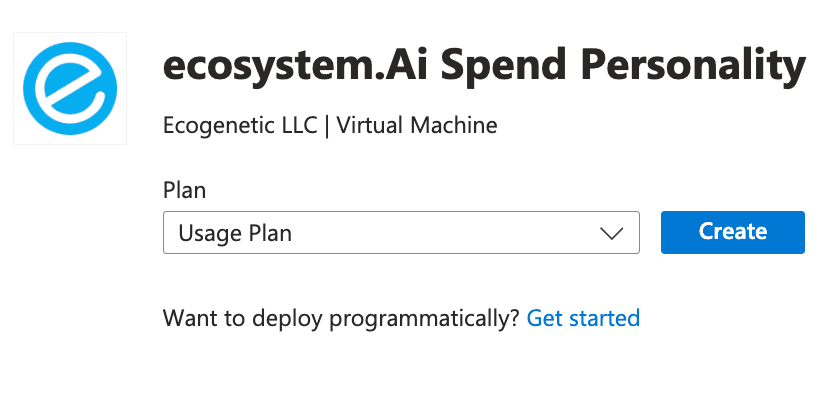
Task: Open the programmatic deployment Get started link
Action: click(583, 318)
